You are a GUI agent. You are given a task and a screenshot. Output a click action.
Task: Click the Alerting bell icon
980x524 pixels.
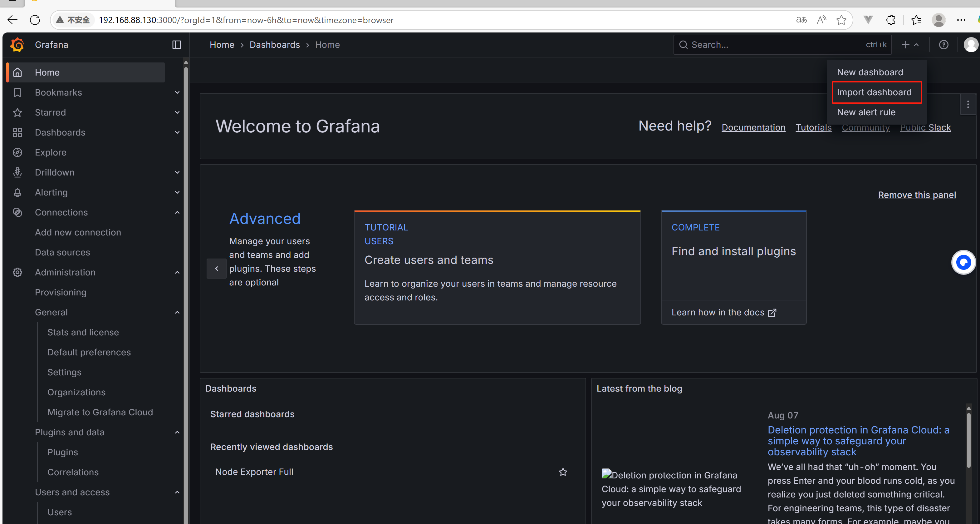[17, 192]
